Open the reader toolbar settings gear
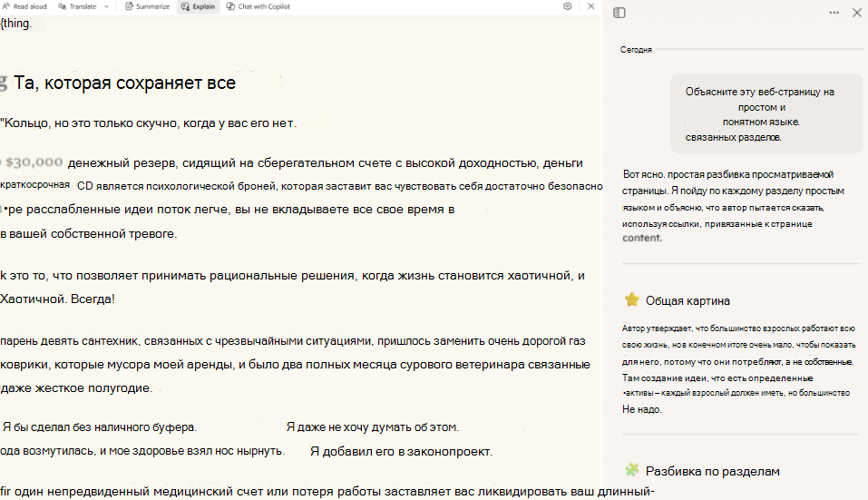Image resolution: width=868 pixels, height=500 pixels. coord(568,6)
